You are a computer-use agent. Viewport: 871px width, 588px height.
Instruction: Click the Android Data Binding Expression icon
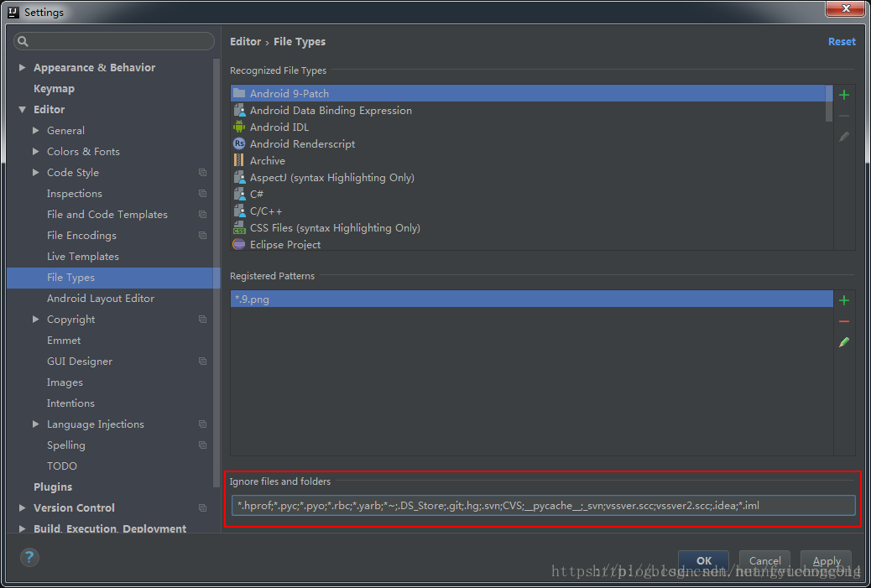point(239,110)
